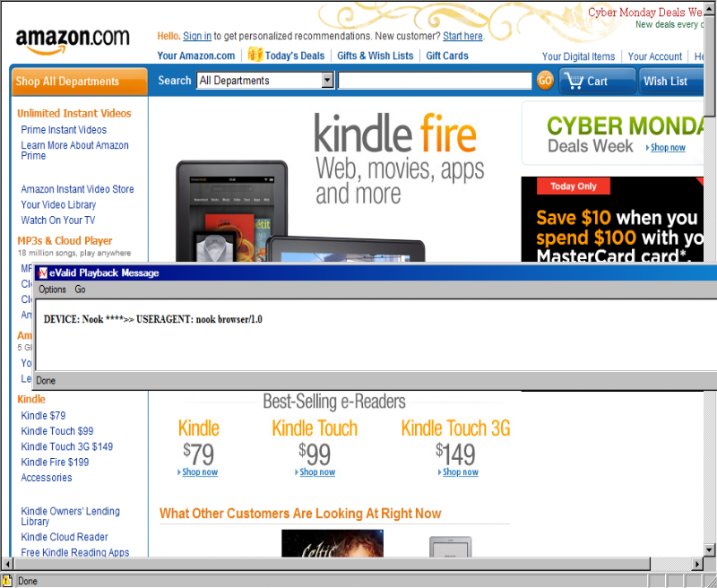Viewport: 717px width, 588px height.
Task: Click the Sign in link
Action: click(x=197, y=36)
